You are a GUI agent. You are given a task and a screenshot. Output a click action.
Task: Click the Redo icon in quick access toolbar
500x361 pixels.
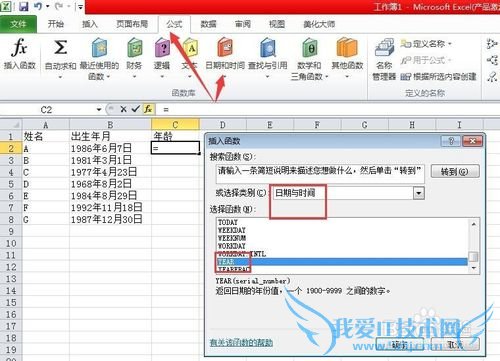59,6
